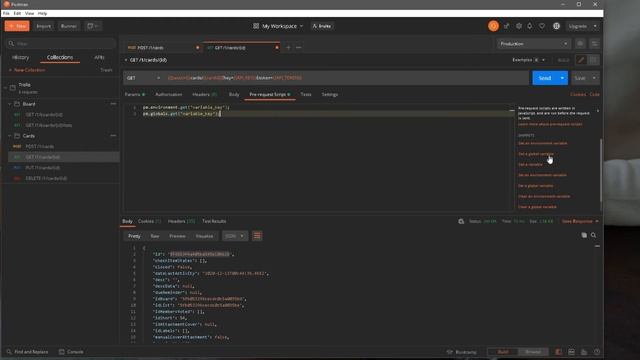Switch to Browse mode toggle
640x360 pixels.
pos(533,352)
